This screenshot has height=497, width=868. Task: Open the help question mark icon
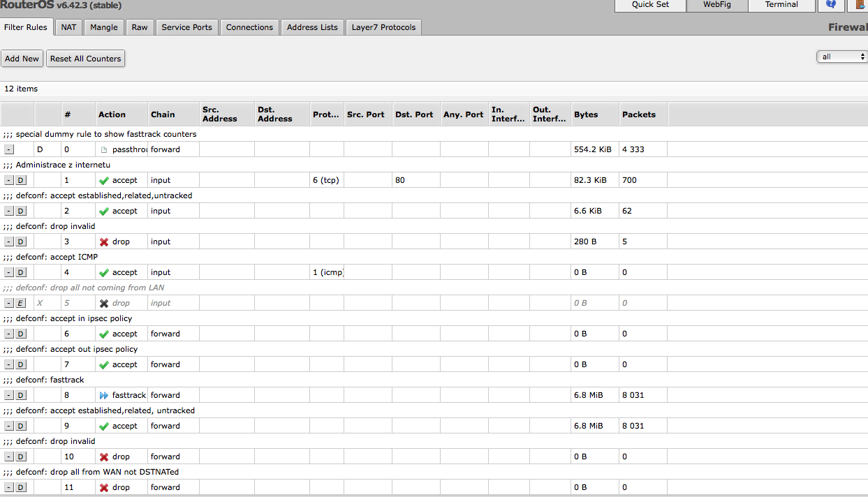coord(830,5)
